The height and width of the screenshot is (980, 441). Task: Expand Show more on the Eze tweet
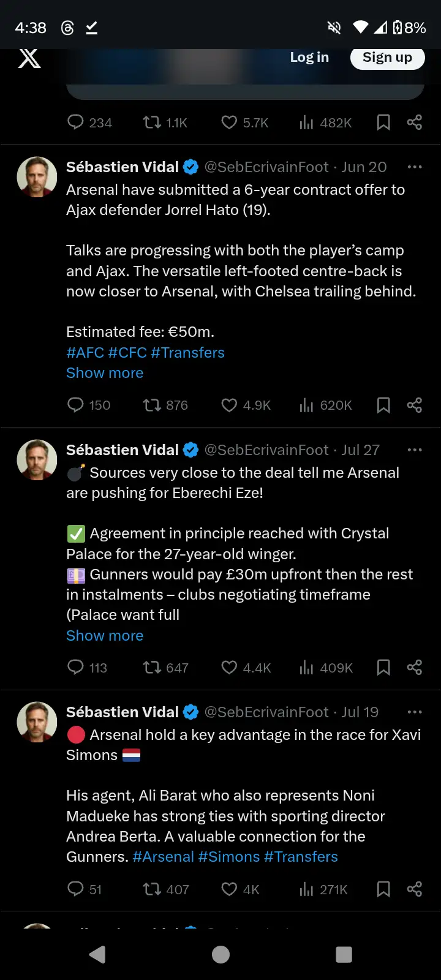[x=105, y=636]
